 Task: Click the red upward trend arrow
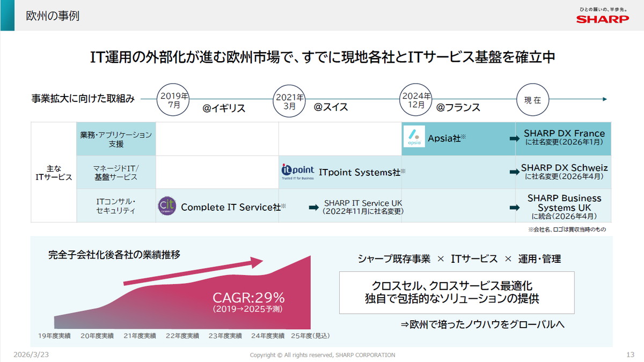[x=193, y=271]
